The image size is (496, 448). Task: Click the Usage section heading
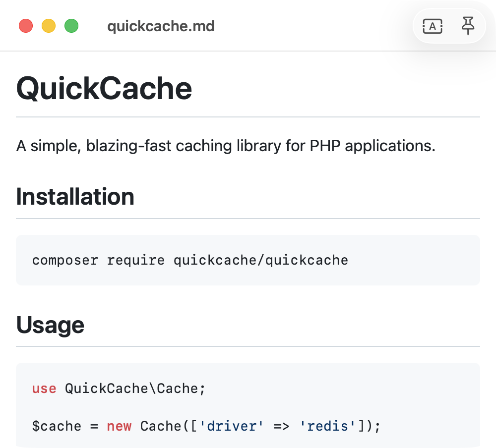50,325
